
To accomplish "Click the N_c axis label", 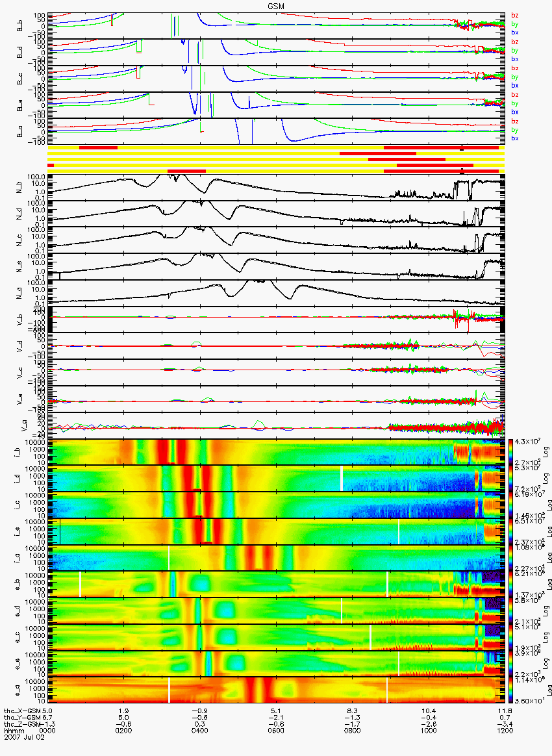I will [x=19, y=240].
